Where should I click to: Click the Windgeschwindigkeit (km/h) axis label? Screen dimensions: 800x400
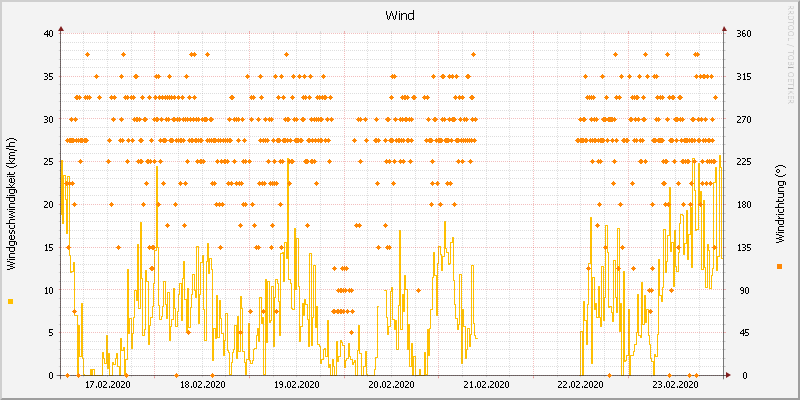[x=11, y=204]
